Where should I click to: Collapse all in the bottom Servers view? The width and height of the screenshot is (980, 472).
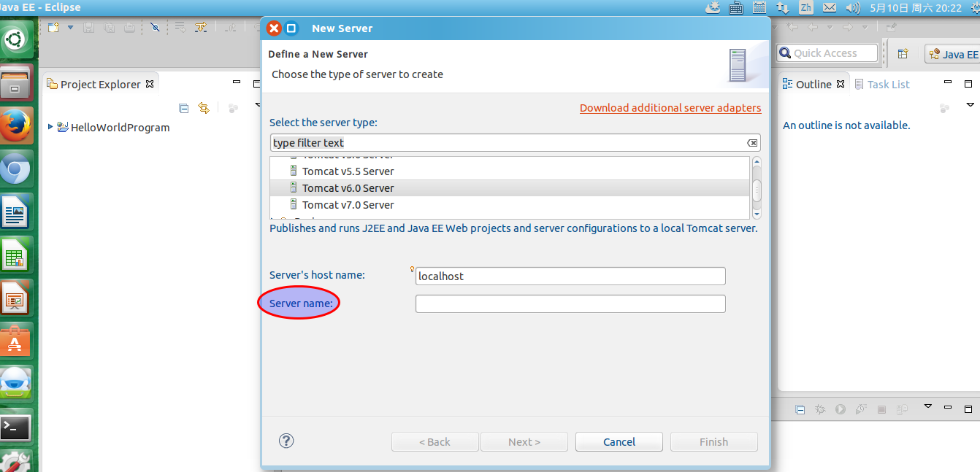800,409
